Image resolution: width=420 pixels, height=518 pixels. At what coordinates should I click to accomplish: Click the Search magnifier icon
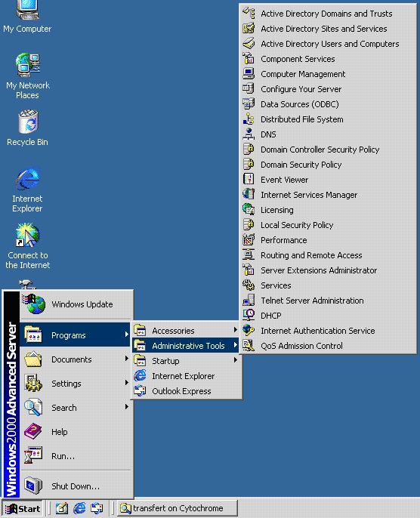(x=33, y=407)
